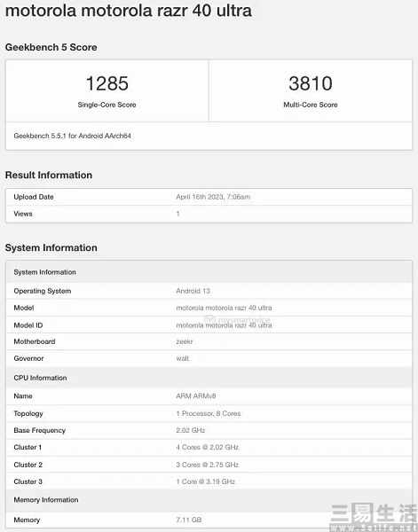Select the 'Android 13' value
418x532 pixels.
[x=193, y=291]
